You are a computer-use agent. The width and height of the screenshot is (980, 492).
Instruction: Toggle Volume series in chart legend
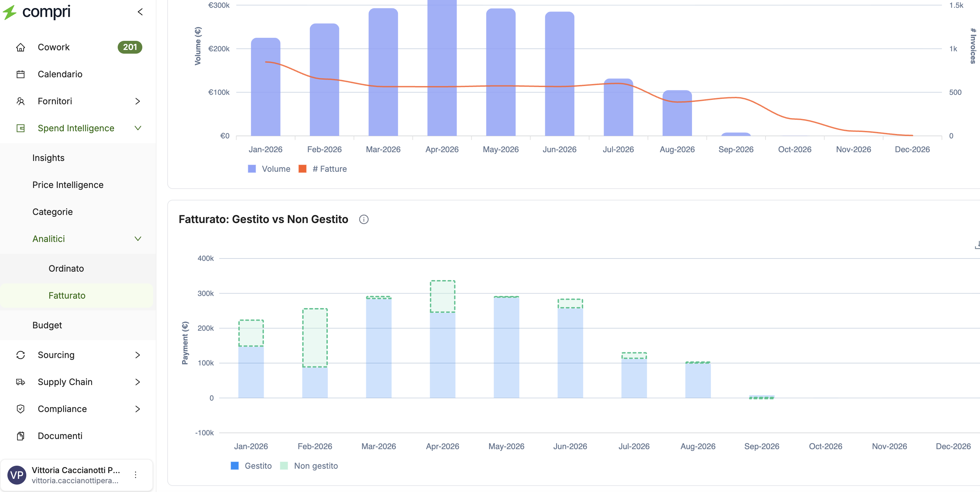(269, 169)
